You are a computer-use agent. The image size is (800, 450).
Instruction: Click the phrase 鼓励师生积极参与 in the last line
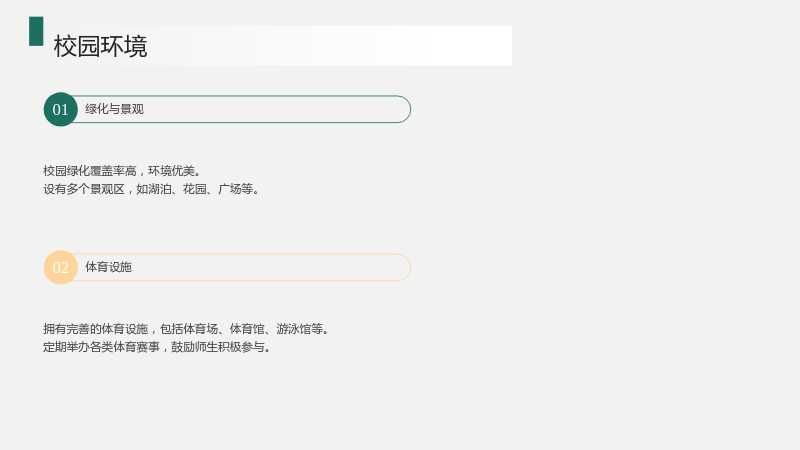[x=218, y=347]
